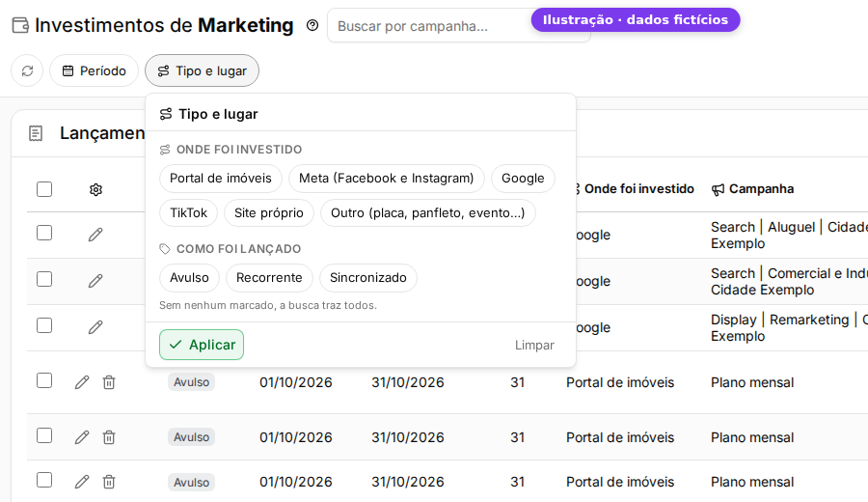
Task: Click the Search | Comercial campaign cell
Action: click(789, 282)
